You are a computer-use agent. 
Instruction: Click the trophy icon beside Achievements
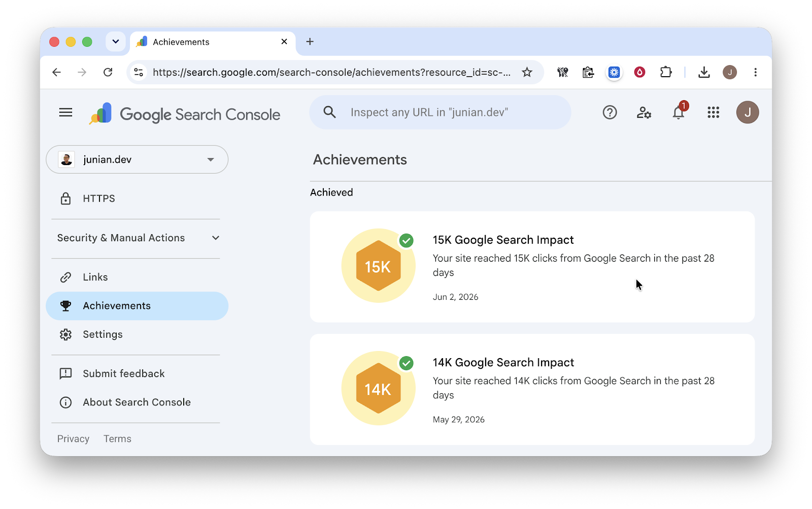click(65, 306)
